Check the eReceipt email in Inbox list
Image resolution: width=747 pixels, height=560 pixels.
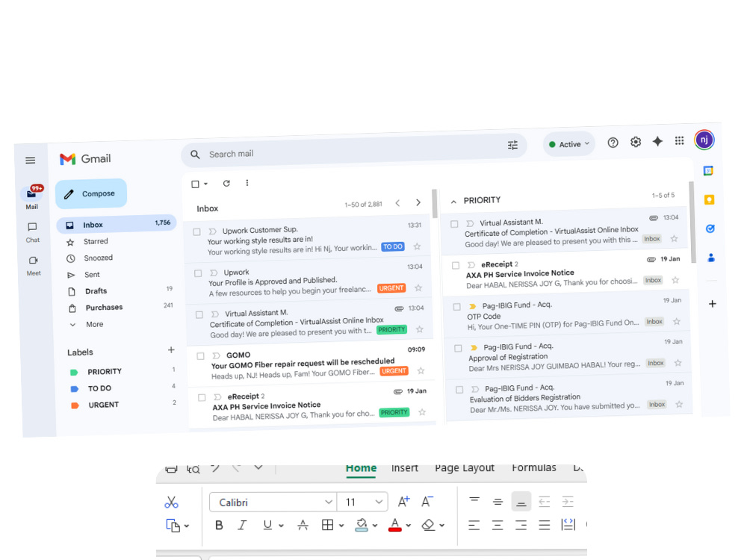coord(202,397)
